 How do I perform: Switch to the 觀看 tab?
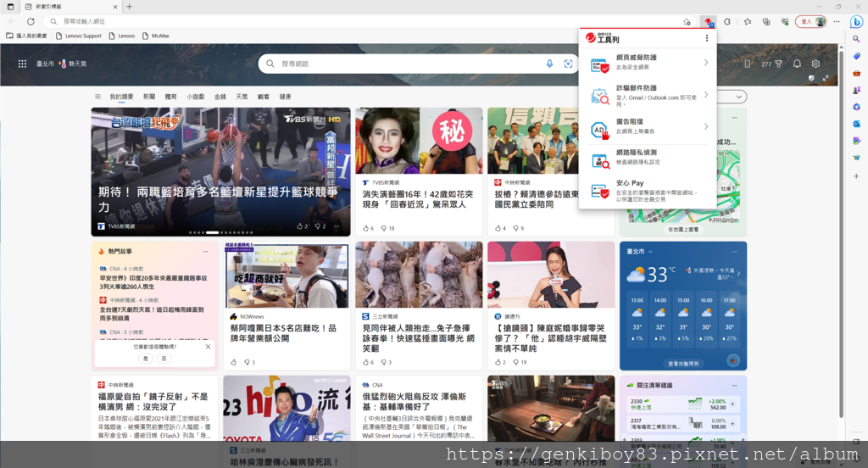(264, 97)
